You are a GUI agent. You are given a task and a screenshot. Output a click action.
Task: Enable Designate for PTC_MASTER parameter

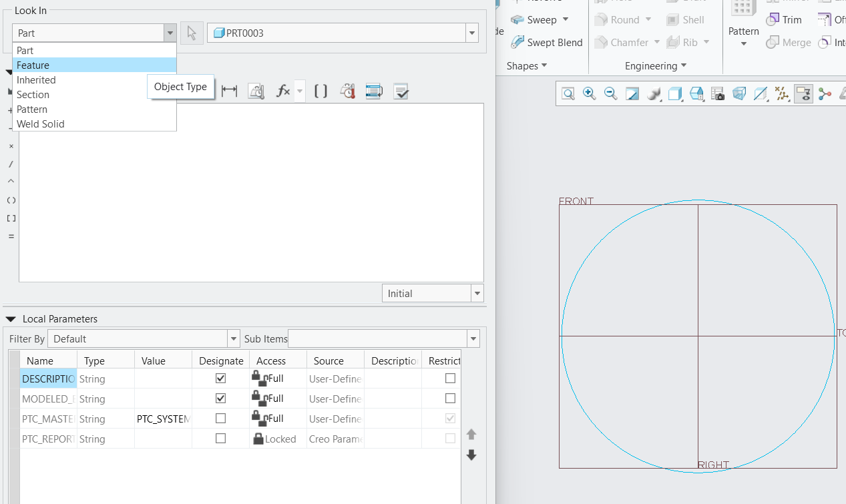tap(220, 419)
